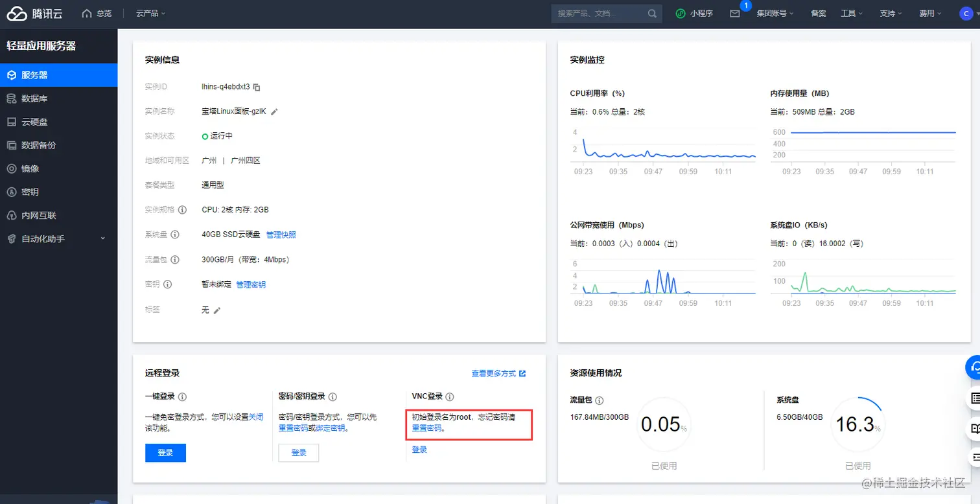Viewport: 980px width, 504px height.
Task: Show info for 流量包 resource usage
Action: click(600, 400)
